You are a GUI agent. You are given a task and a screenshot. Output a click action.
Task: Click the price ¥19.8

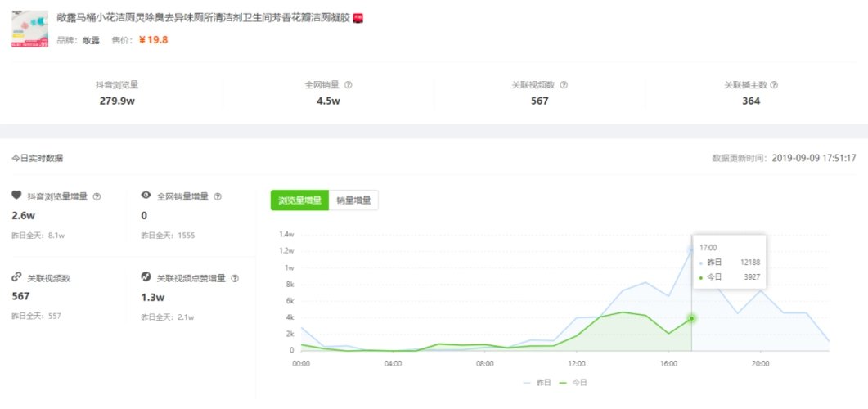pos(153,40)
